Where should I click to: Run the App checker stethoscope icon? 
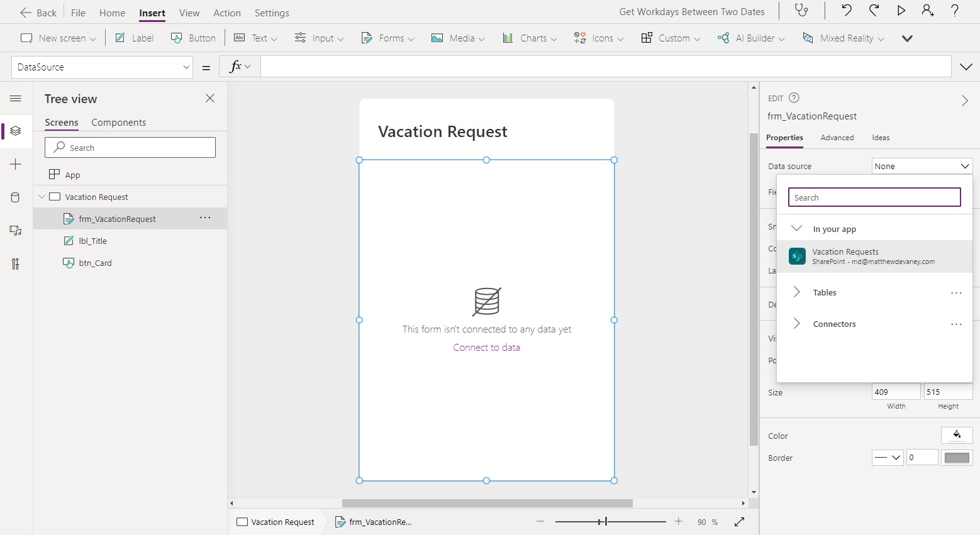[x=801, y=11]
